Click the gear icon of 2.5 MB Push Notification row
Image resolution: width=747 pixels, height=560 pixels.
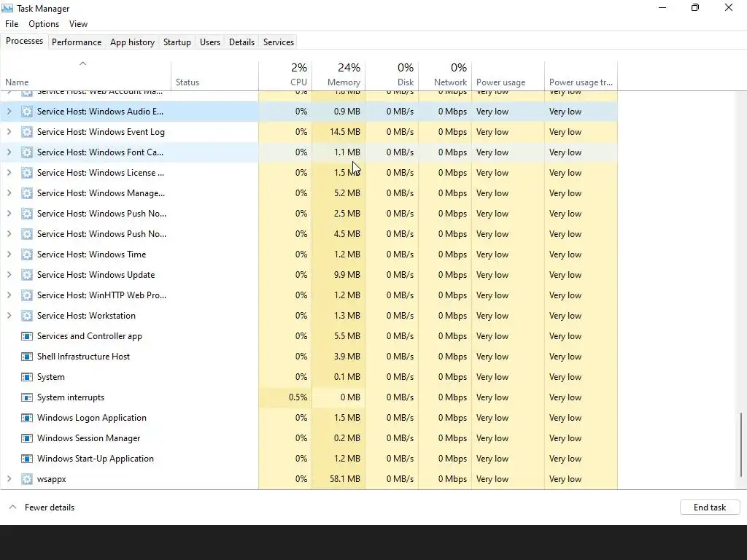27,214
